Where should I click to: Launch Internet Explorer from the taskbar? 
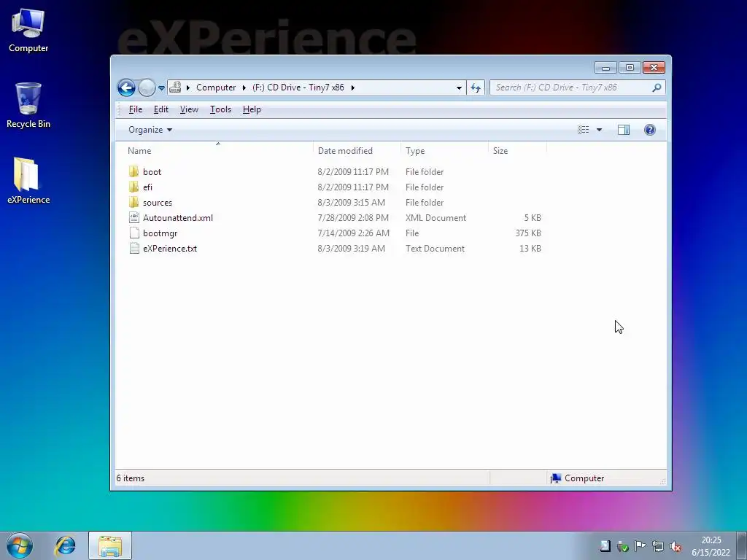click(x=65, y=545)
